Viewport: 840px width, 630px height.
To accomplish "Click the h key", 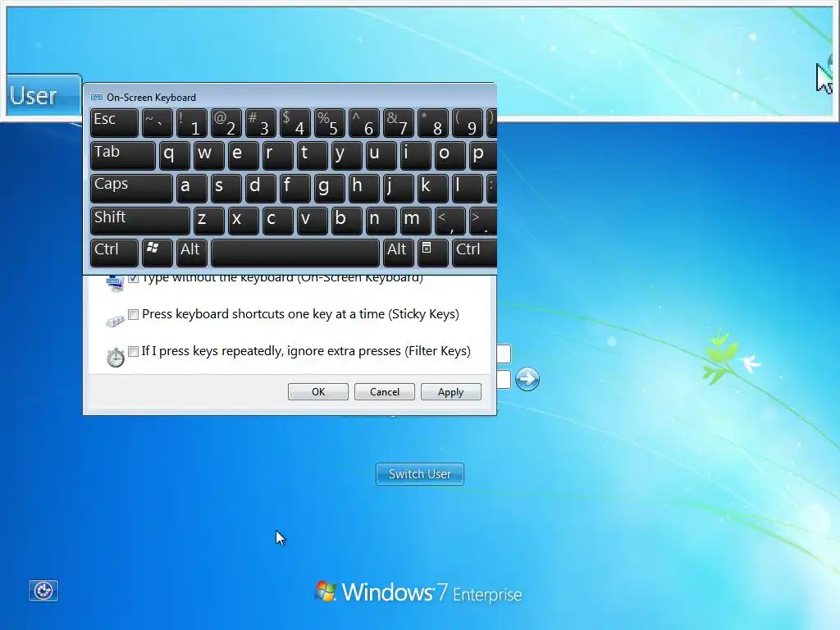I will coord(364,188).
